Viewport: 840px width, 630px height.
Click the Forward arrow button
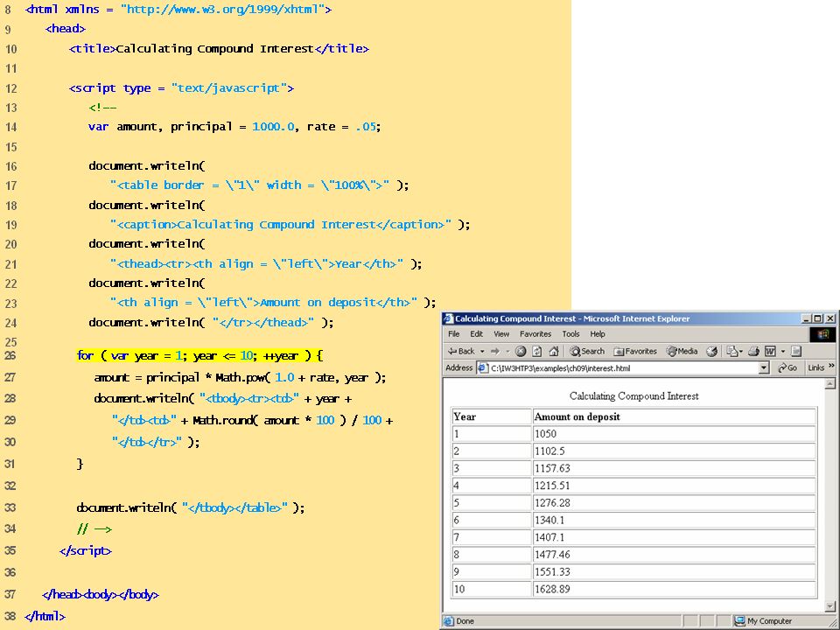495,352
